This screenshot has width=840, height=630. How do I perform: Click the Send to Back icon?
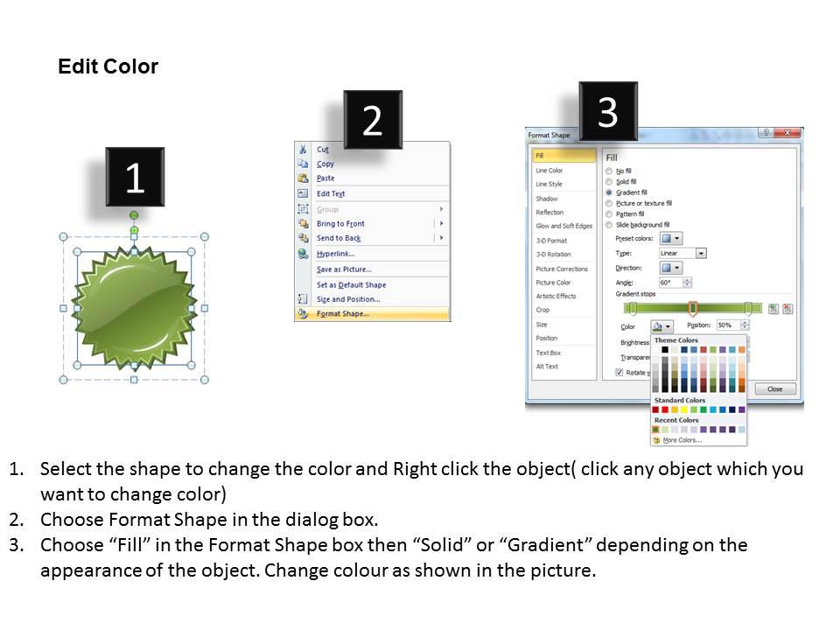point(304,238)
